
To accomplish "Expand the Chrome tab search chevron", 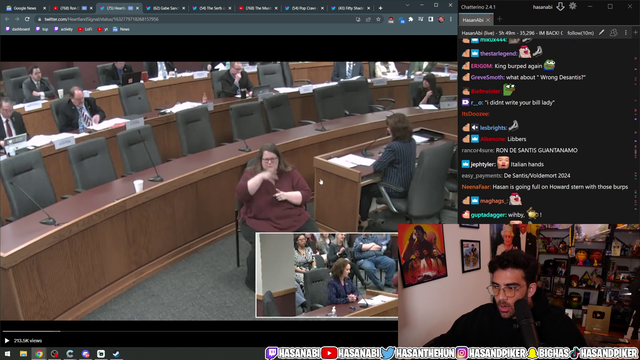I will 407,5.
